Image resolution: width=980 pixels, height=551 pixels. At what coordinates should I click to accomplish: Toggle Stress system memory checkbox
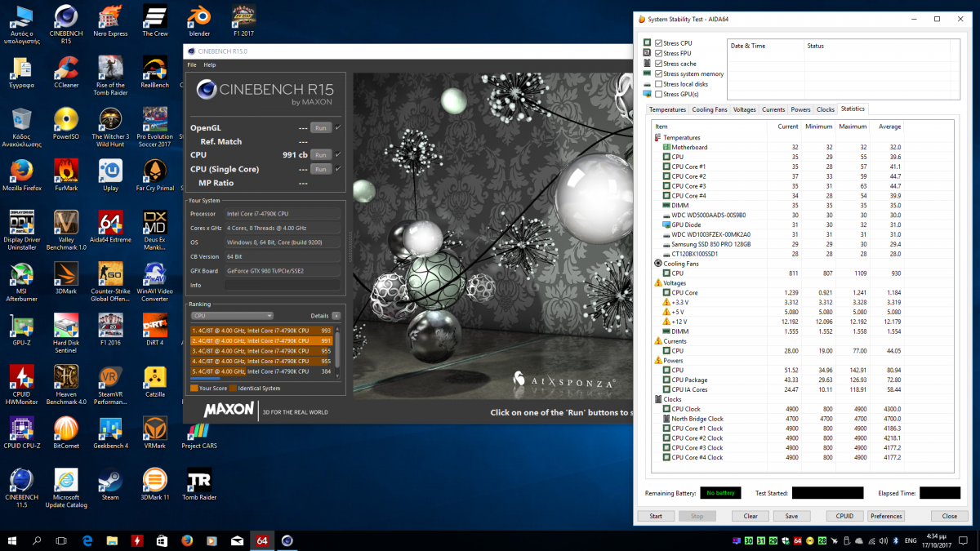pyautogui.click(x=658, y=73)
